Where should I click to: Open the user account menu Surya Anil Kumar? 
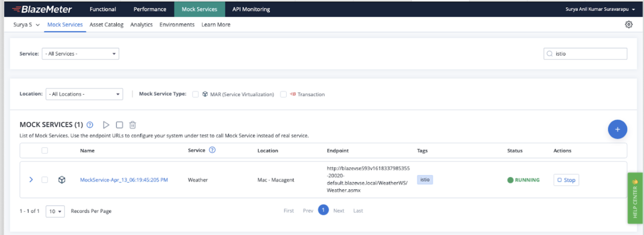[600, 9]
